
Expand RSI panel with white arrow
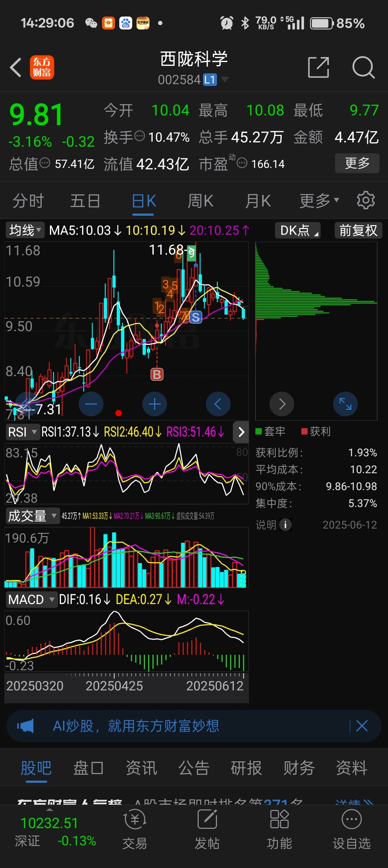point(241,431)
